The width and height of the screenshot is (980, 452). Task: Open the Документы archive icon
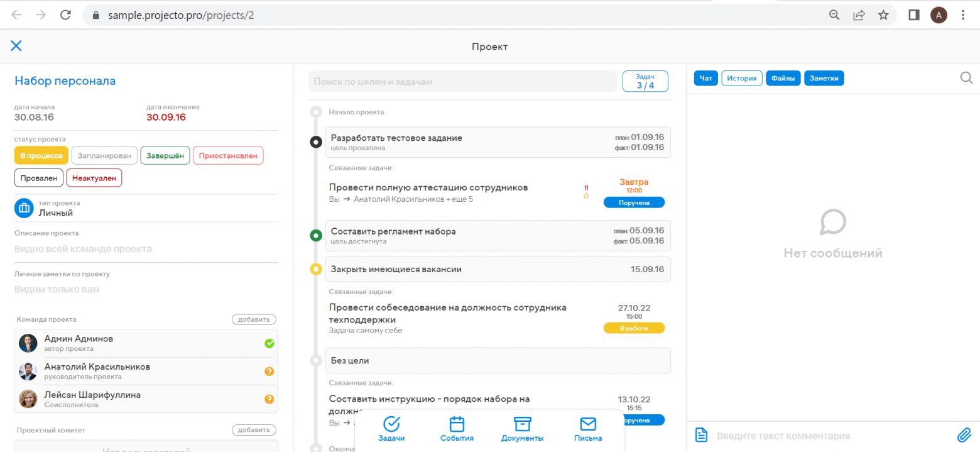pos(522,424)
